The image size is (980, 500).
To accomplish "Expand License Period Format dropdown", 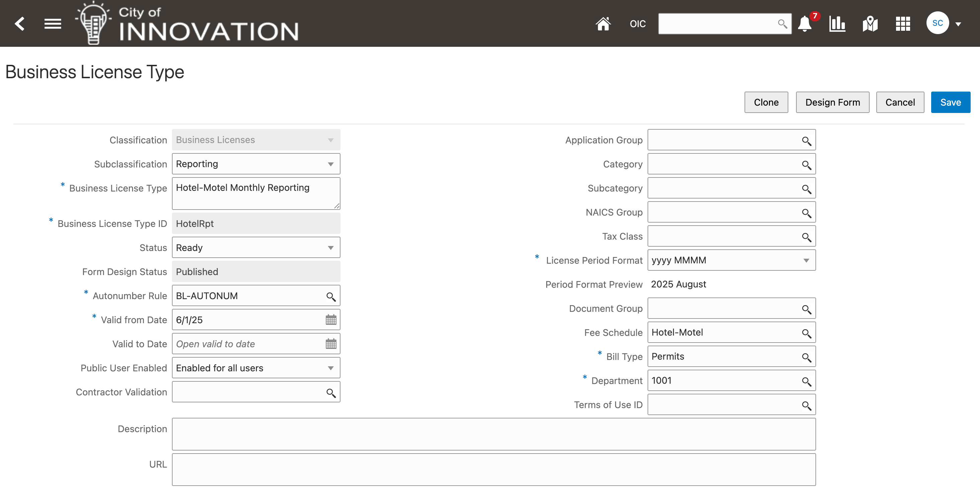I will (x=806, y=260).
